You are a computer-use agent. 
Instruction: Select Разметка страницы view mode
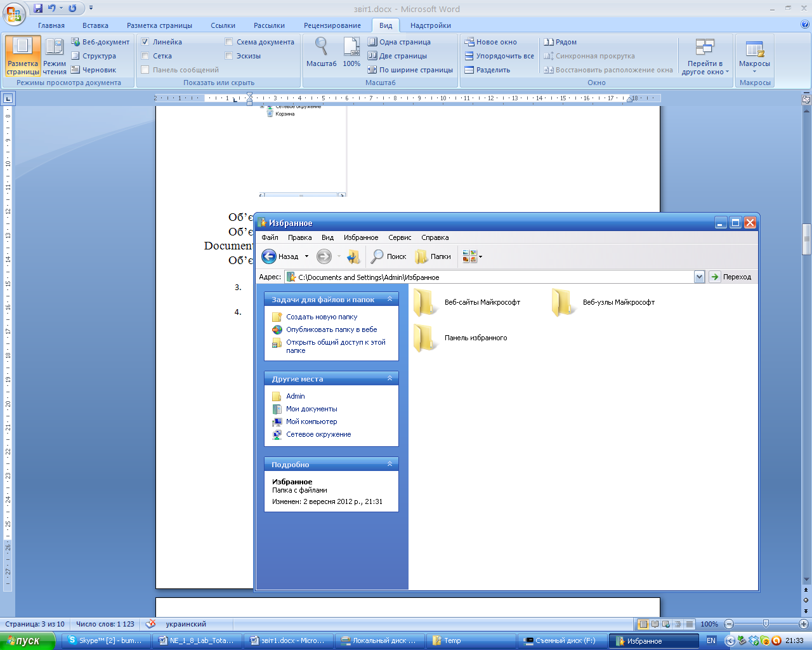pos(23,56)
